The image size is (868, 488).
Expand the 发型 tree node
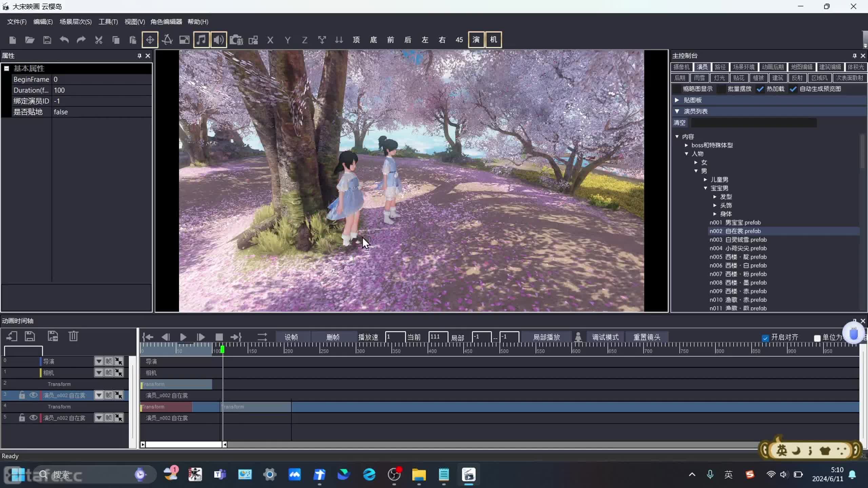(715, 197)
